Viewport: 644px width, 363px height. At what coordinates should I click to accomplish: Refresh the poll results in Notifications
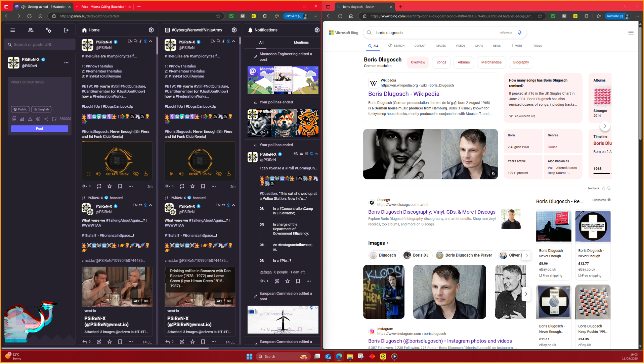pos(265,272)
